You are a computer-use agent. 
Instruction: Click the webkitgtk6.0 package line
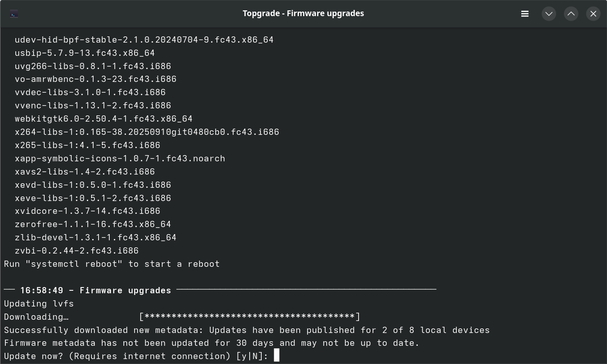(x=104, y=119)
